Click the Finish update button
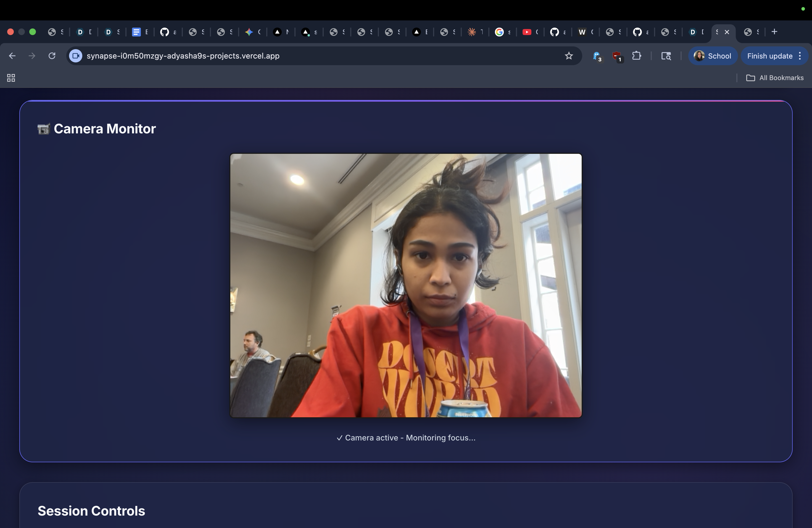Viewport: 812px width, 528px height. pos(769,56)
